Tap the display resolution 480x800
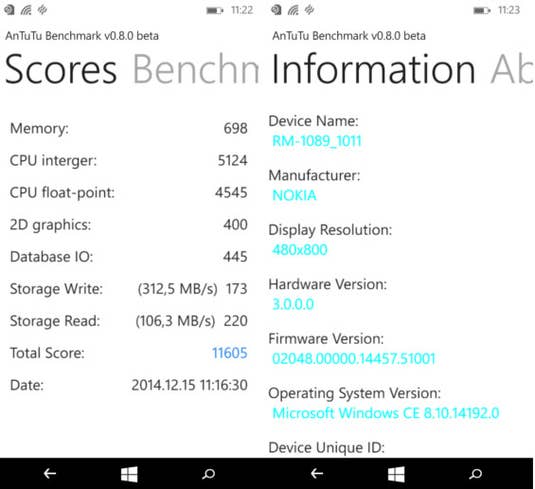535x489 pixels. click(x=300, y=250)
